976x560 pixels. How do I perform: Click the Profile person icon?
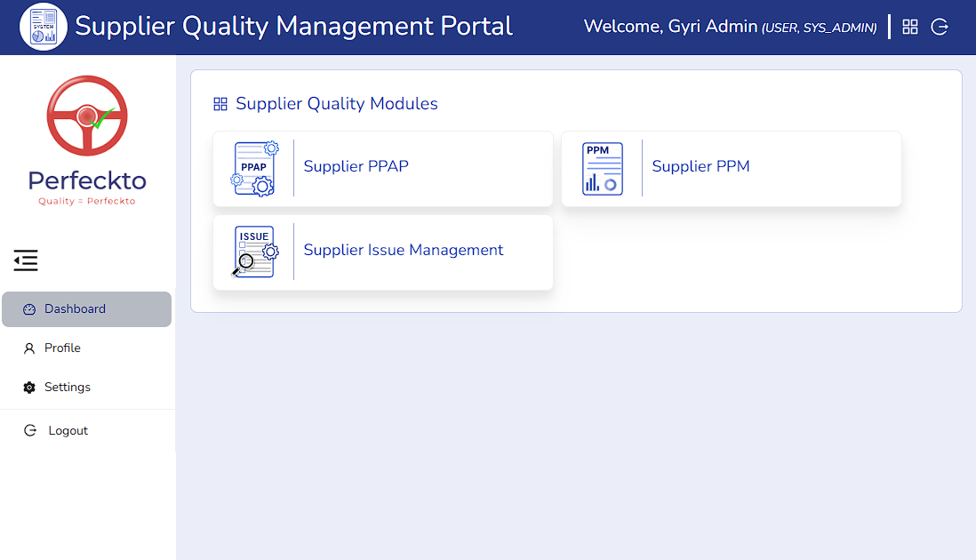[x=29, y=348]
